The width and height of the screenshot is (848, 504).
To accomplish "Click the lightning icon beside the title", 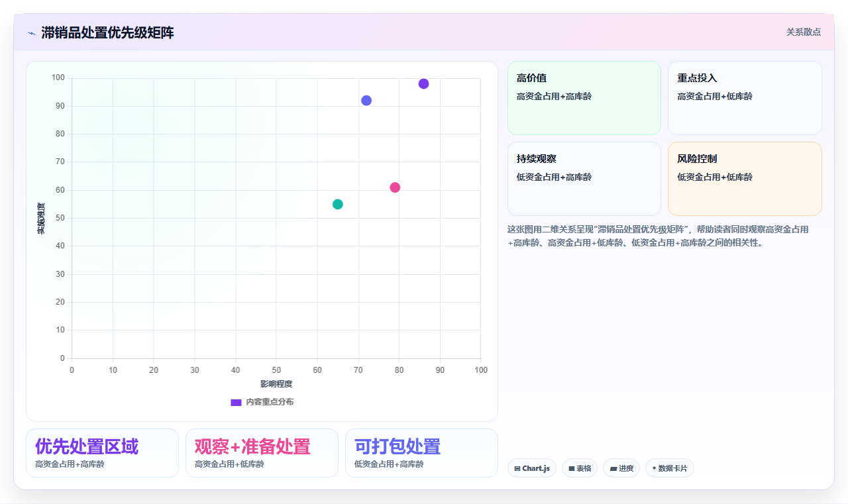I will (x=31, y=33).
